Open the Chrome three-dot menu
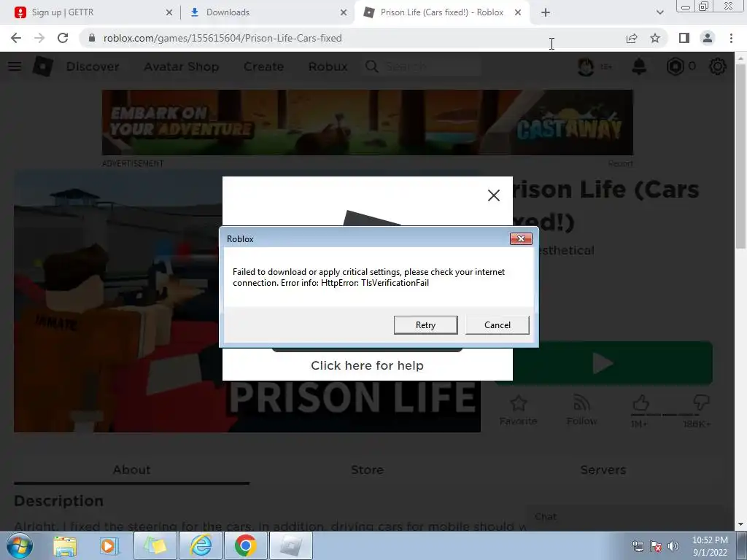 (731, 38)
